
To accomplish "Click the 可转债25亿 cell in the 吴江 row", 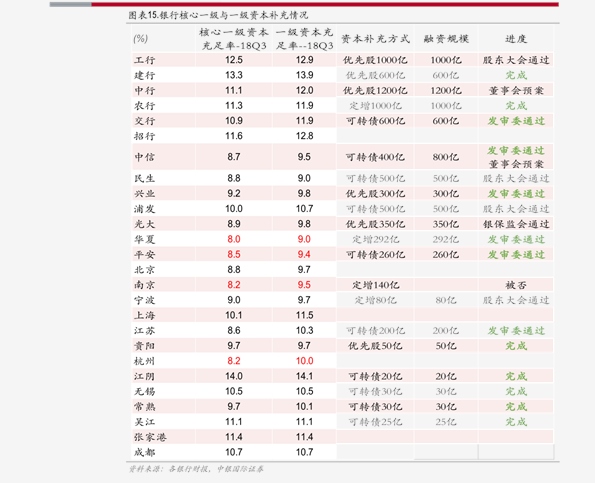I will click(x=375, y=422).
